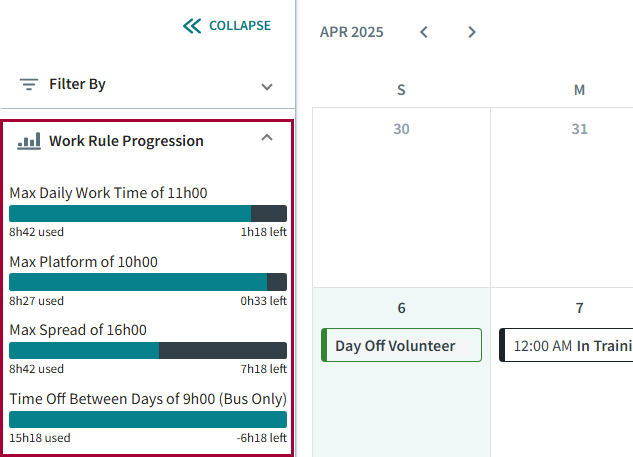Click the double-chevron collapse icon
Image resolution: width=633 pixels, height=457 pixels.
pyautogui.click(x=192, y=26)
